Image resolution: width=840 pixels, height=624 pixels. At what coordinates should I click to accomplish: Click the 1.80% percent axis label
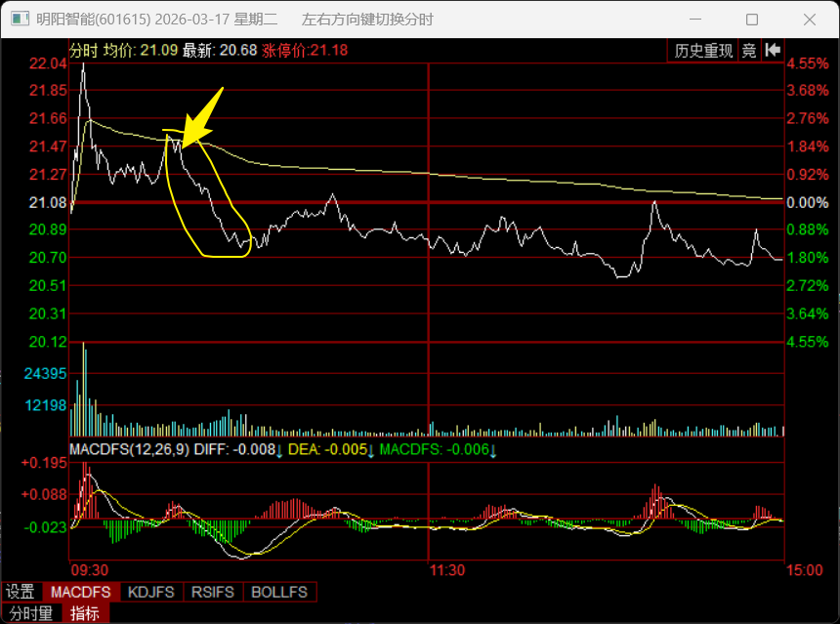click(808, 258)
